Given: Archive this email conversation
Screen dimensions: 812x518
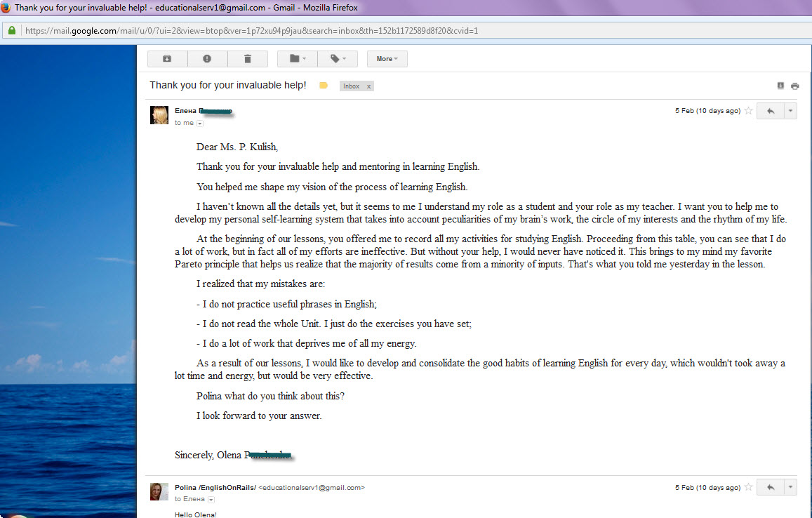Looking at the screenshot, I should [x=167, y=59].
